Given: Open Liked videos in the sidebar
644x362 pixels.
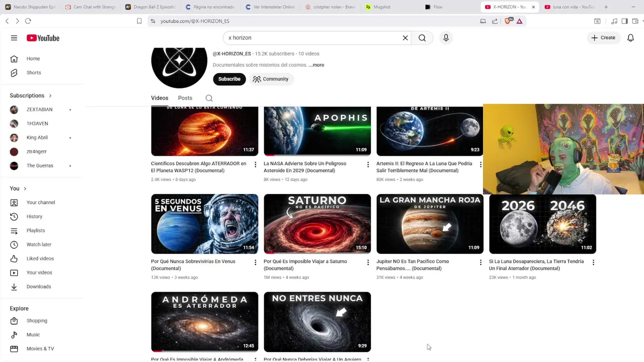Looking at the screenshot, I should (x=41, y=259).
